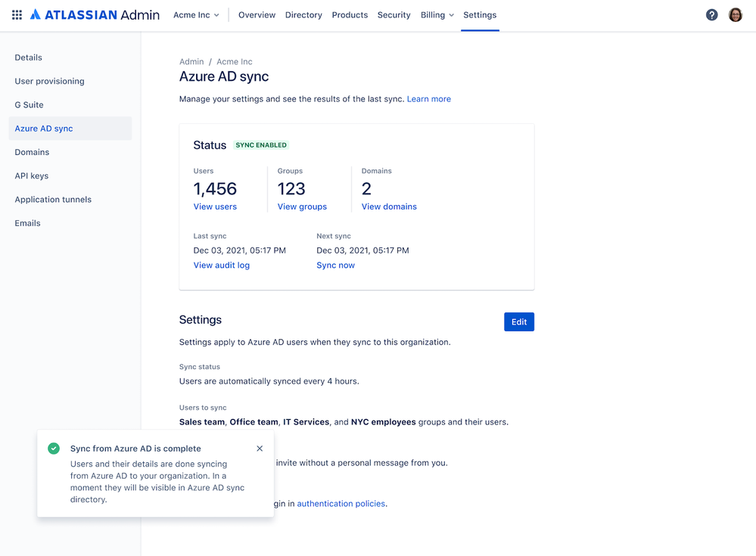This screenshot has width=756, height=556.
Task: Click the Sync now link
Action: tap(335, 265)
